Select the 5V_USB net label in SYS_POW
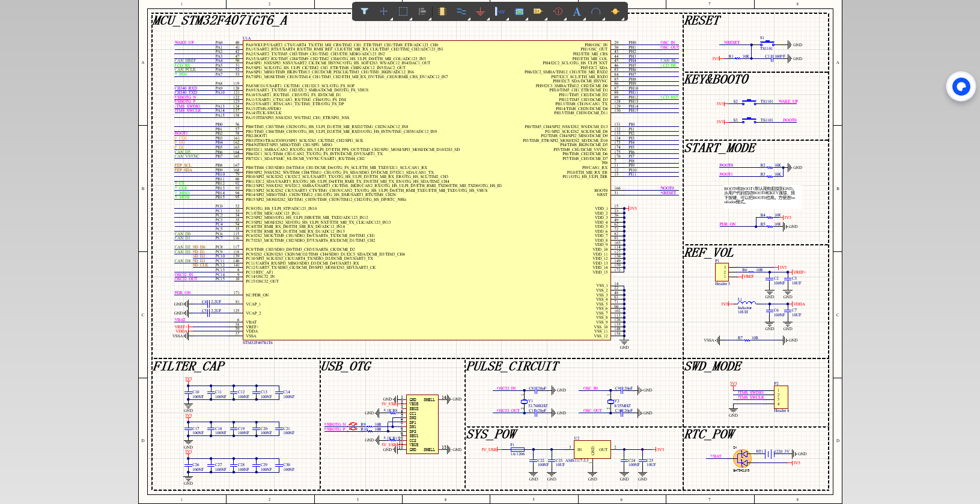This screenshot has width=980, height=504. [488, 449]
